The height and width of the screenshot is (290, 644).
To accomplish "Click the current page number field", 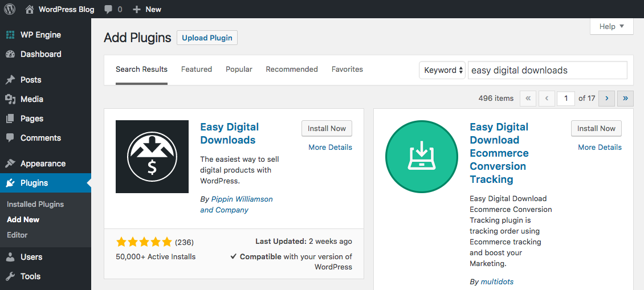I will point(566,99).
